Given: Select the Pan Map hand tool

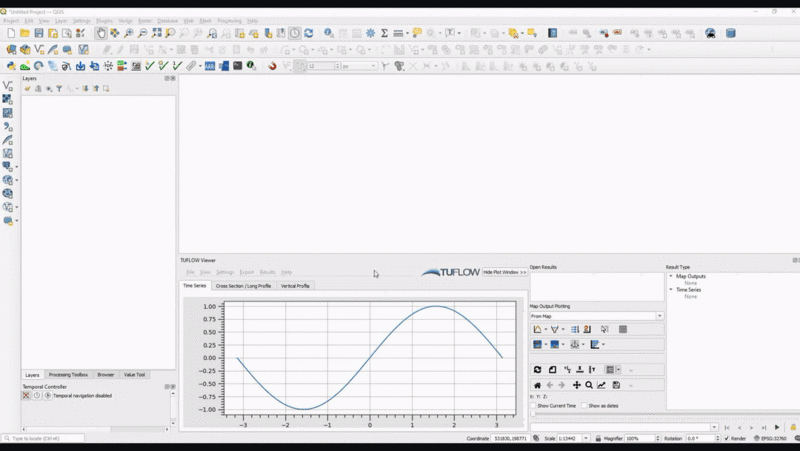Looking at the screenshot, I should pyautogui.click(x=101, y=33).
